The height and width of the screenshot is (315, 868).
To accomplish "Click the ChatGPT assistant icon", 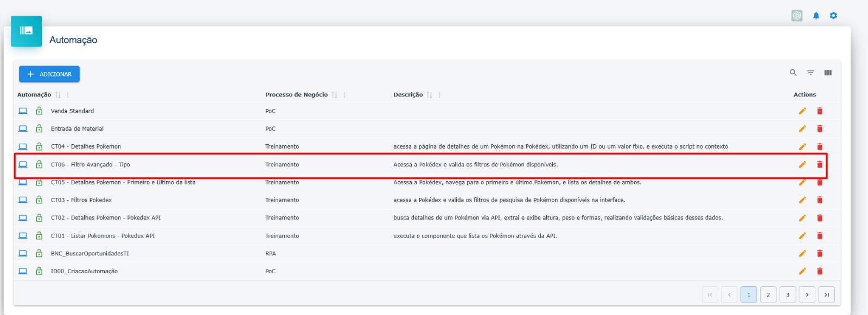I will pyautogui.click(x=797, y=16).
